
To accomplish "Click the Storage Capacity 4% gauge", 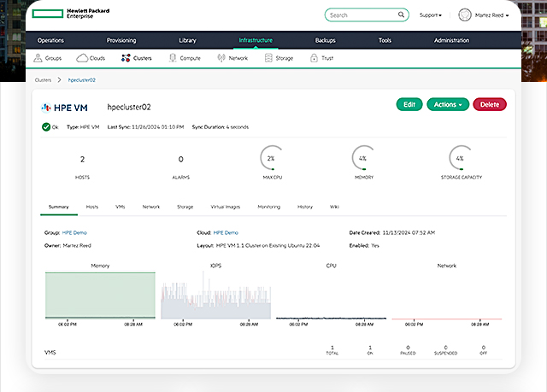I will 461,158.
